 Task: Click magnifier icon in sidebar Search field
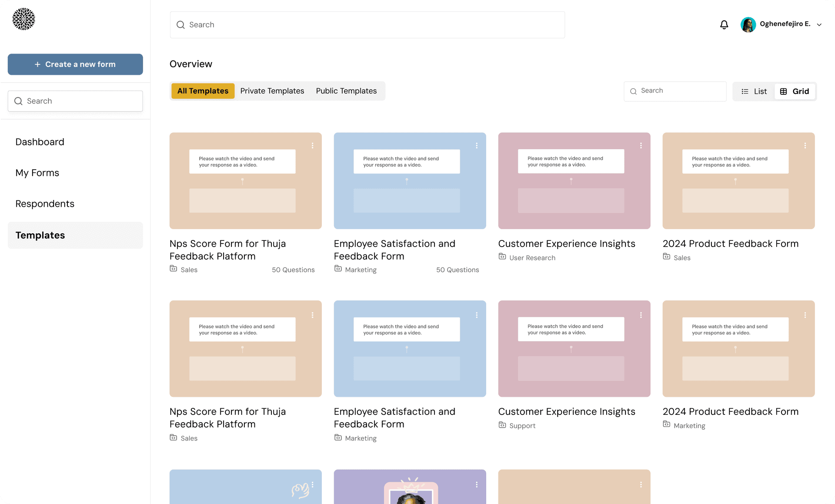18,101
